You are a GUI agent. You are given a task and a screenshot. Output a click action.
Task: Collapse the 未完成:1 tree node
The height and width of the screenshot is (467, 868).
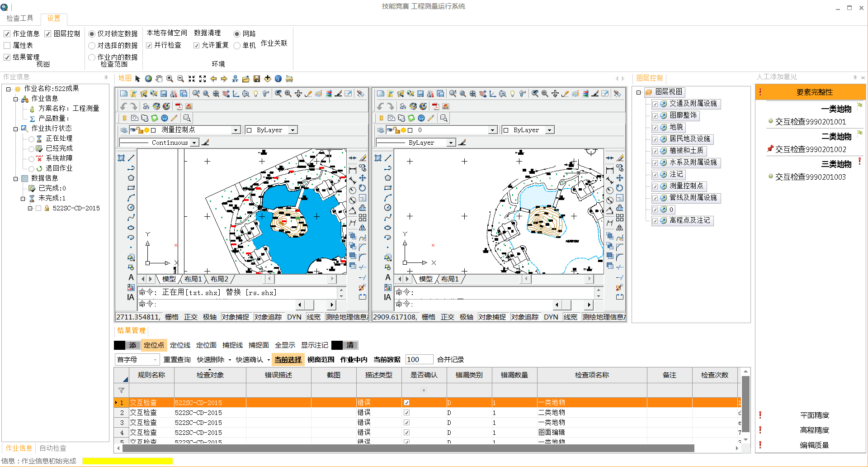[23, 199]
